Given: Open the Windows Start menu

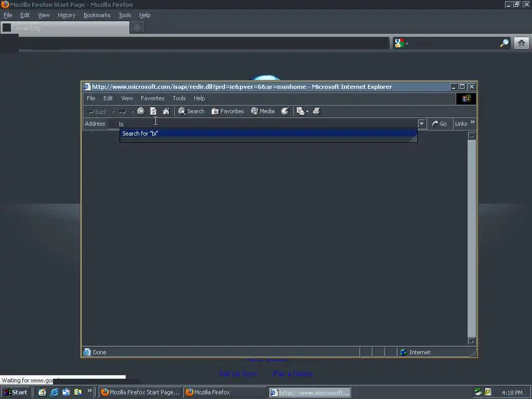Looking at the screenshot, I should (15, 392).
